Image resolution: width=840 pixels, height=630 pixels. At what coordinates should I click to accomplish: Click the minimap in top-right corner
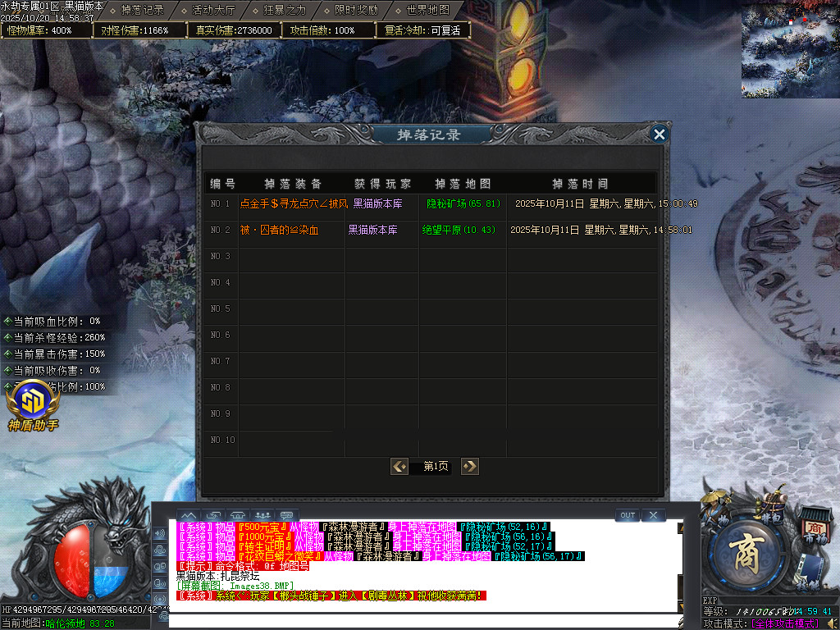coord(790,49)
